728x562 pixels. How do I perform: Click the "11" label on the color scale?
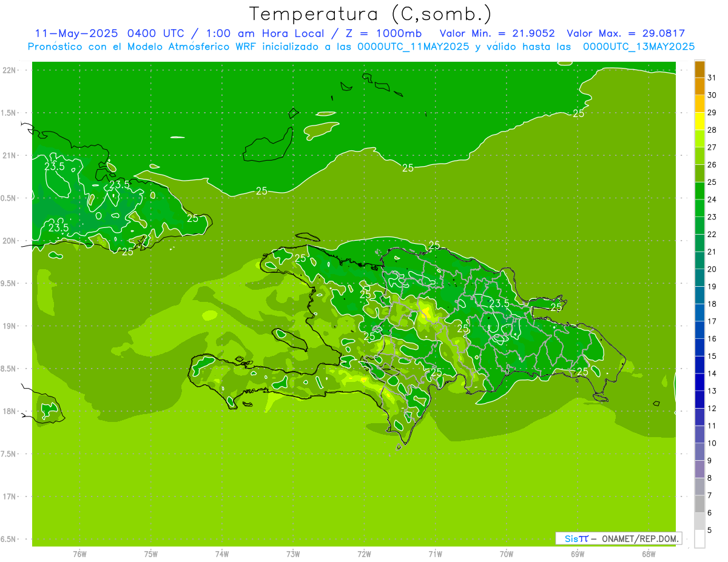click(x=712, y=426)
